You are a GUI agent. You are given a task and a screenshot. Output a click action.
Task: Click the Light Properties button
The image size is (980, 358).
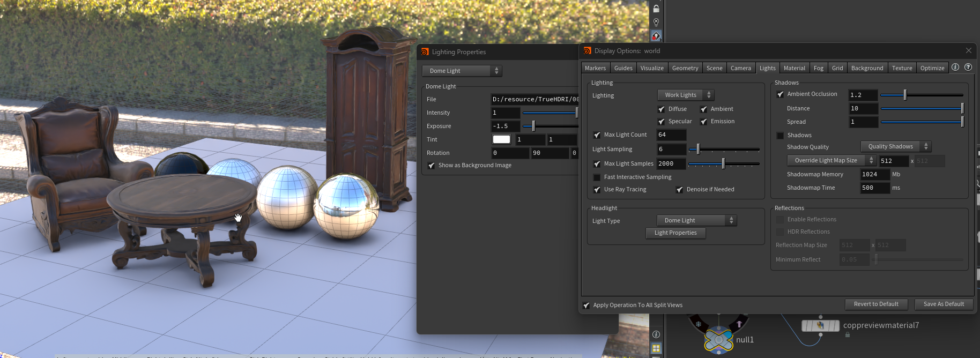pyautogui.click(x=675, y=233)
